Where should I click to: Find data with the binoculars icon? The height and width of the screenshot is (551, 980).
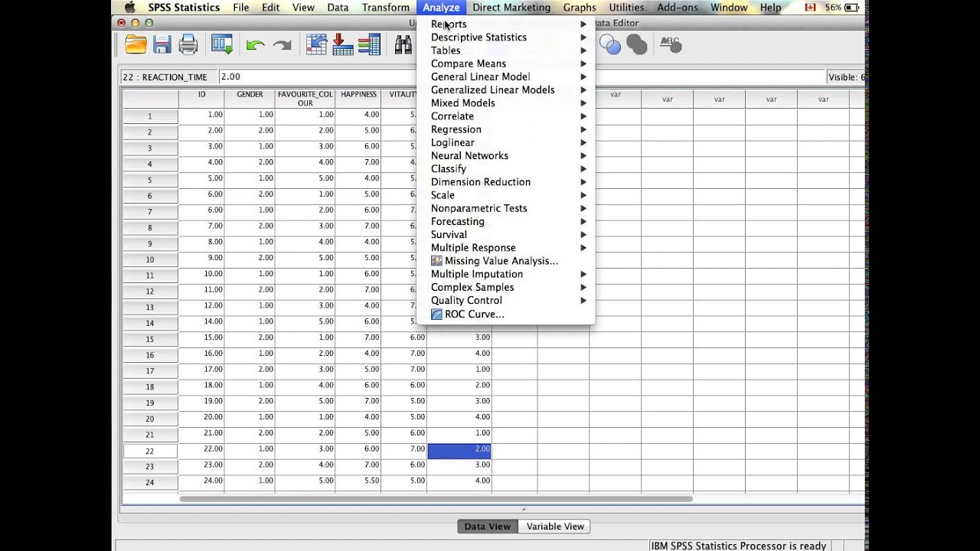click(403, 45)
